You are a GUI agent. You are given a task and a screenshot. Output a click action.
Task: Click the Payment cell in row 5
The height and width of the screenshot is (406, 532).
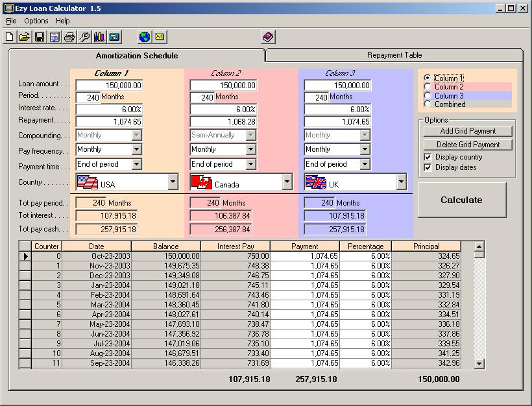(x=305, y=305)
